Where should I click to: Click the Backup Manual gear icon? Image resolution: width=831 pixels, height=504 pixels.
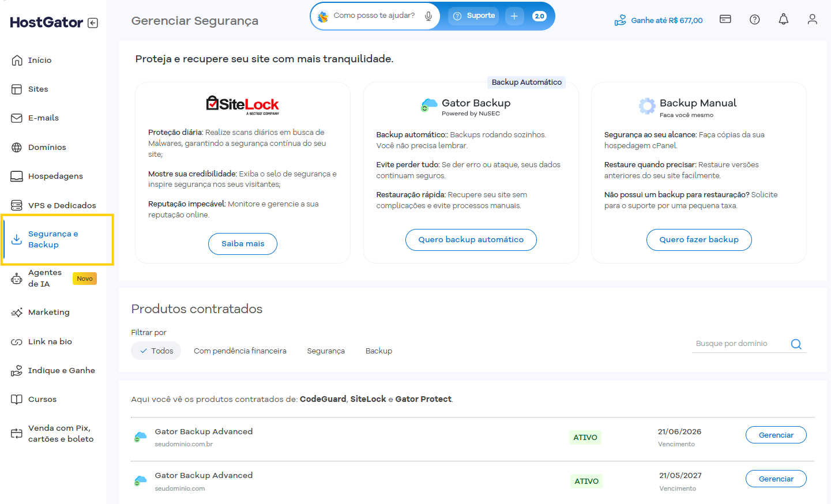[647, 106]
